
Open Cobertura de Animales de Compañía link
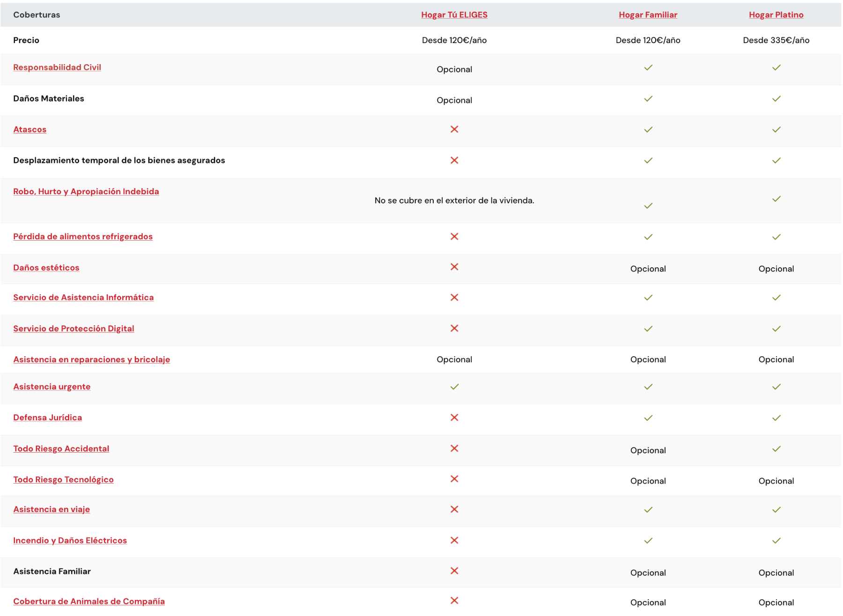coord(89,601)
